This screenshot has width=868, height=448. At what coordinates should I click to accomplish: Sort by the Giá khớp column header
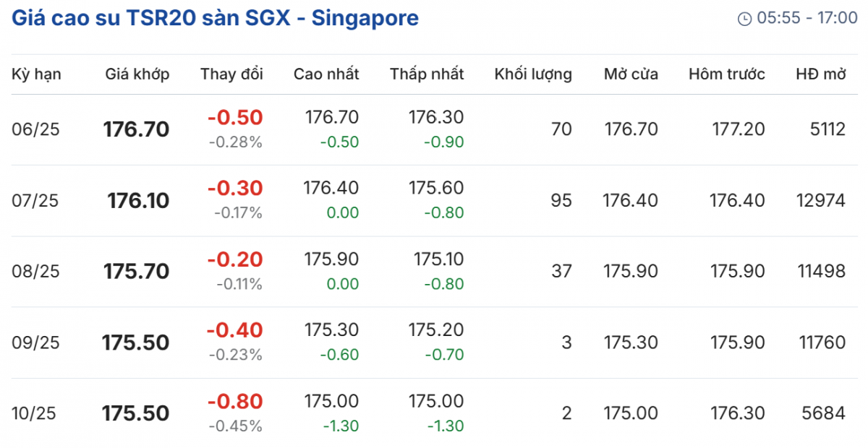(x=137, y=74)
